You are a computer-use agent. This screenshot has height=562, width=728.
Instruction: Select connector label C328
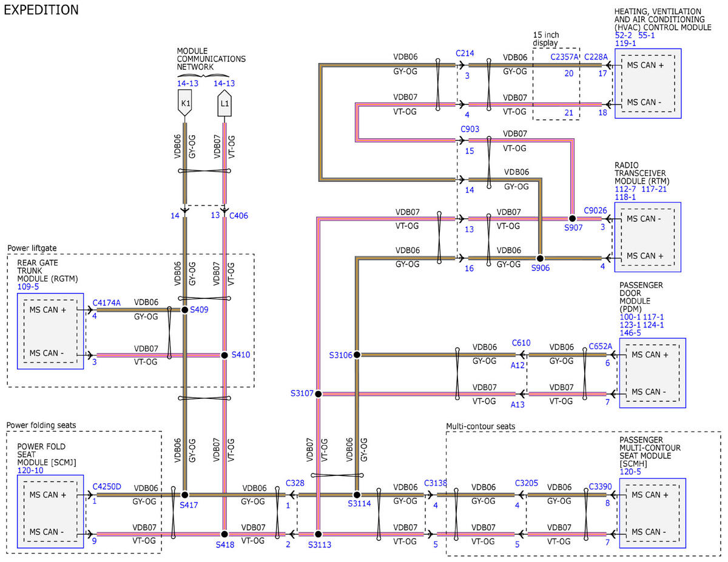click(x=295, y=483)
